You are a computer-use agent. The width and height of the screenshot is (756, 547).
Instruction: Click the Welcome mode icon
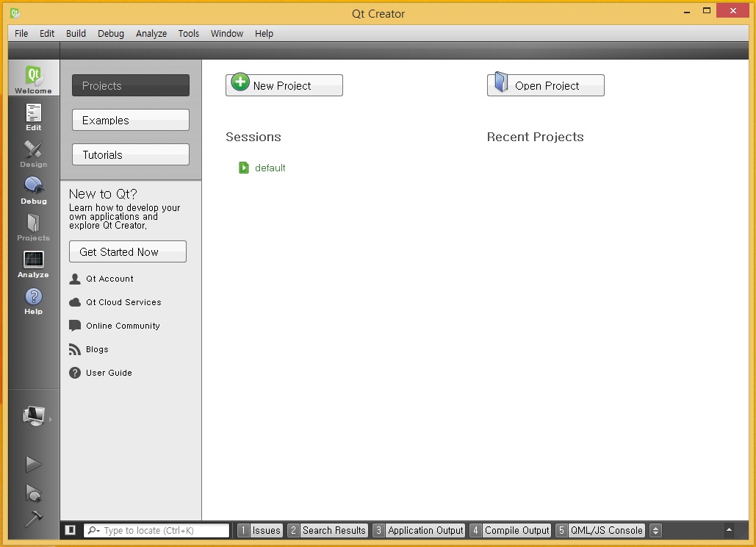(33, 76)
